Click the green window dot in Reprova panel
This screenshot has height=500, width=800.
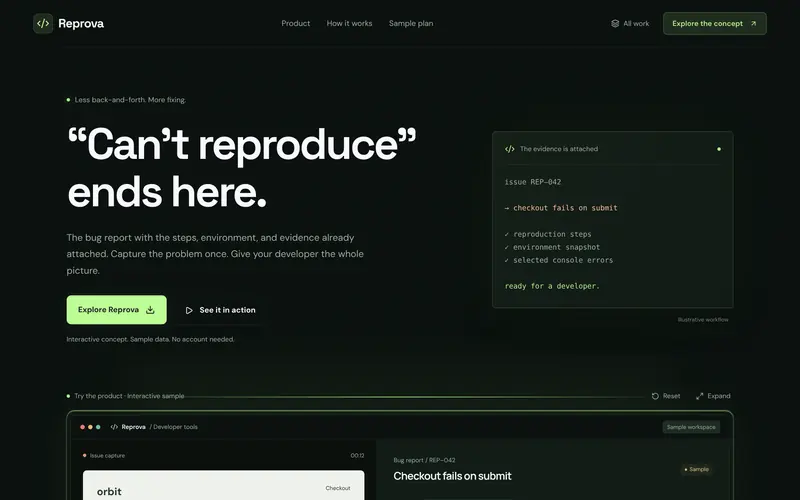coord(98,427)
